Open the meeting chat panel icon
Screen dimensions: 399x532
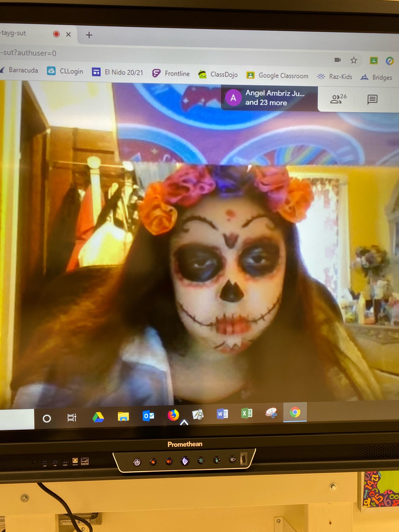tap(372, 99)
